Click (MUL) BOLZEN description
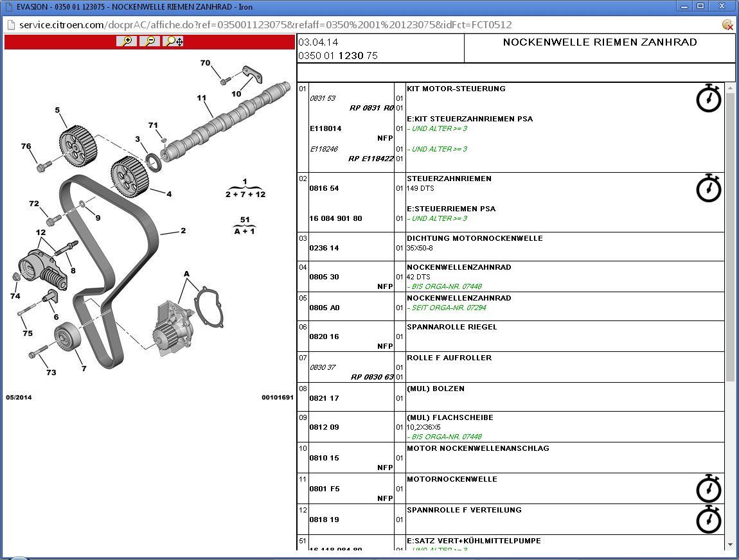 click(x=436, y=389)
